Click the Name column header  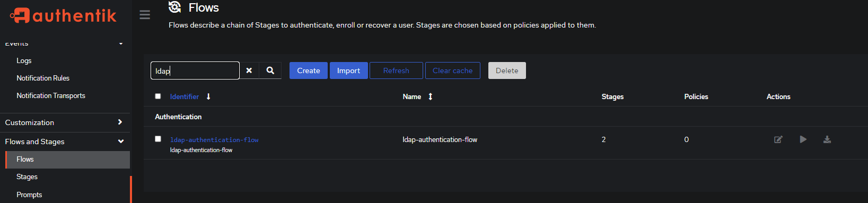tap(412, 96)
